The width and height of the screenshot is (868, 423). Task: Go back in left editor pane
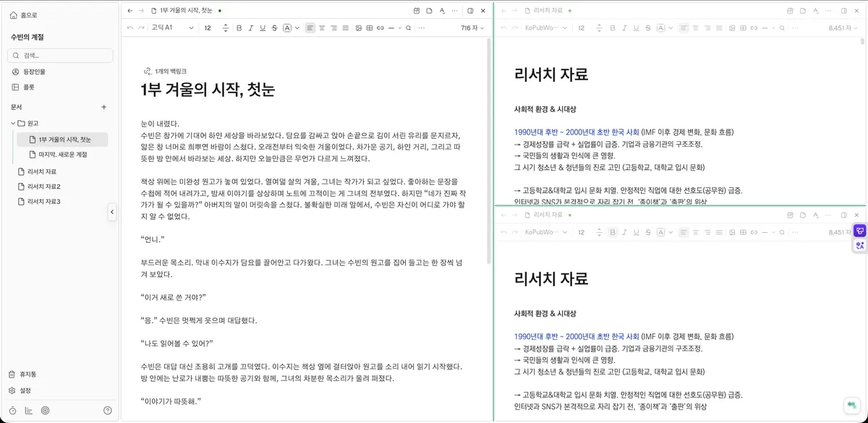click(x=129, y=11)
